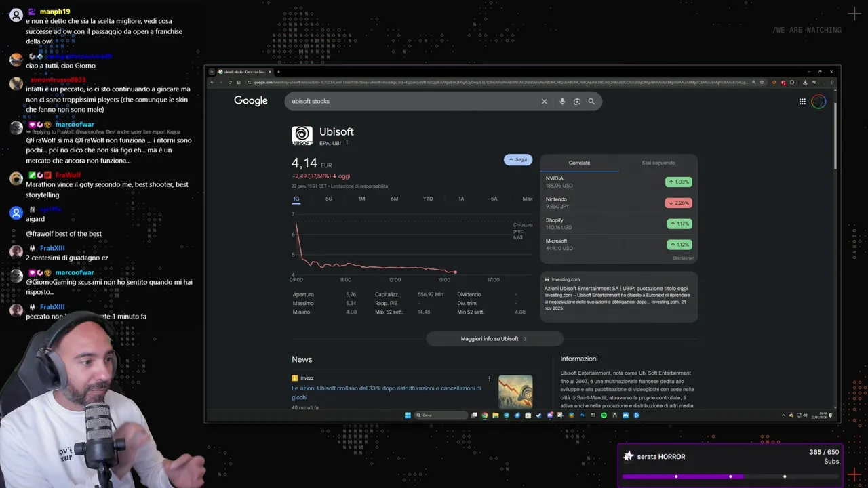Open Google Lens image search icon
The width and height of the screenshot is (868, 488).
[x=577, y=101]
